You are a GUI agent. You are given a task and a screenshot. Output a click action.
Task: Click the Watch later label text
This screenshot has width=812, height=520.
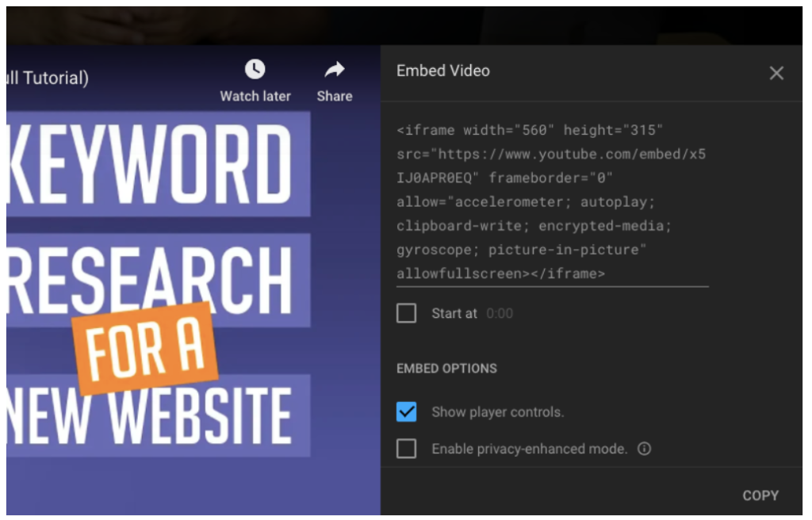pyautogui.click(x=255, y=97)
